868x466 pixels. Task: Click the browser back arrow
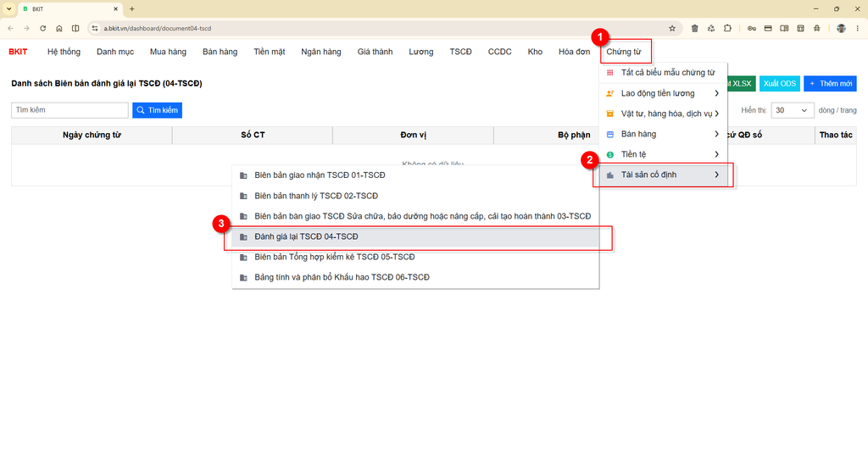(x=10, y=28)
